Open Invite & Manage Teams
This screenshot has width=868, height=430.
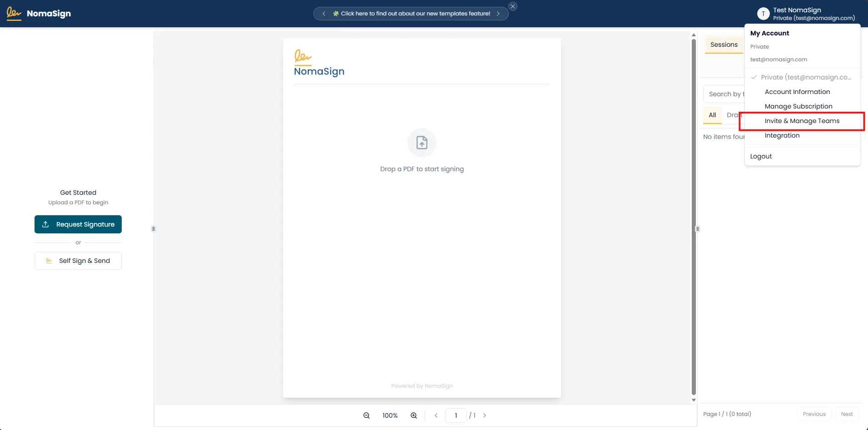[x=803, y=121]
